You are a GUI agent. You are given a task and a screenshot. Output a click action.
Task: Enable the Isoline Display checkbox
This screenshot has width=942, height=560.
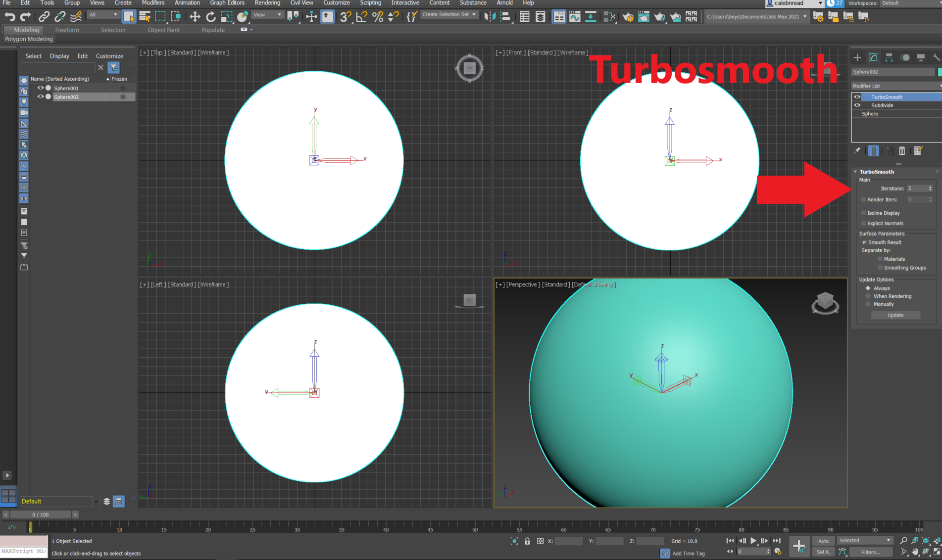[x=864, y=213]
